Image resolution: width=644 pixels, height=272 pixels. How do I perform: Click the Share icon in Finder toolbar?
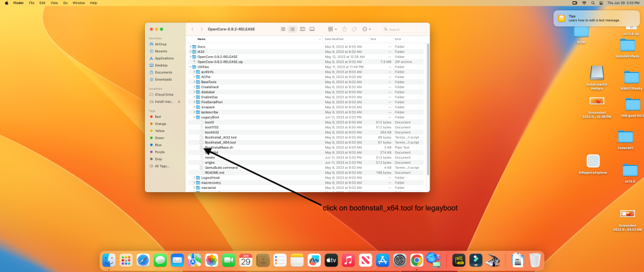[x=345, y=29]
